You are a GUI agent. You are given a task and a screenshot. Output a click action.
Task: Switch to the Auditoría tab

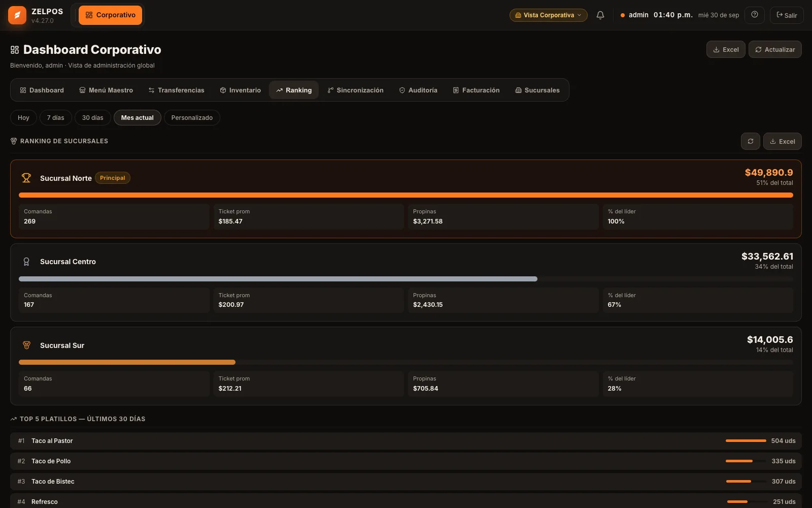[x=418, y=90]
